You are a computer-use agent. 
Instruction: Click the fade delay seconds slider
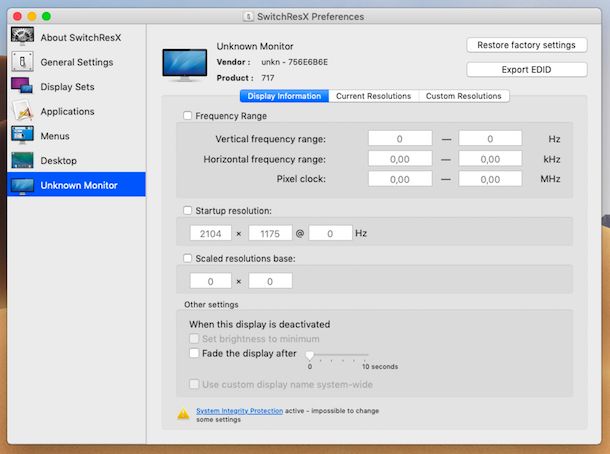338,354
